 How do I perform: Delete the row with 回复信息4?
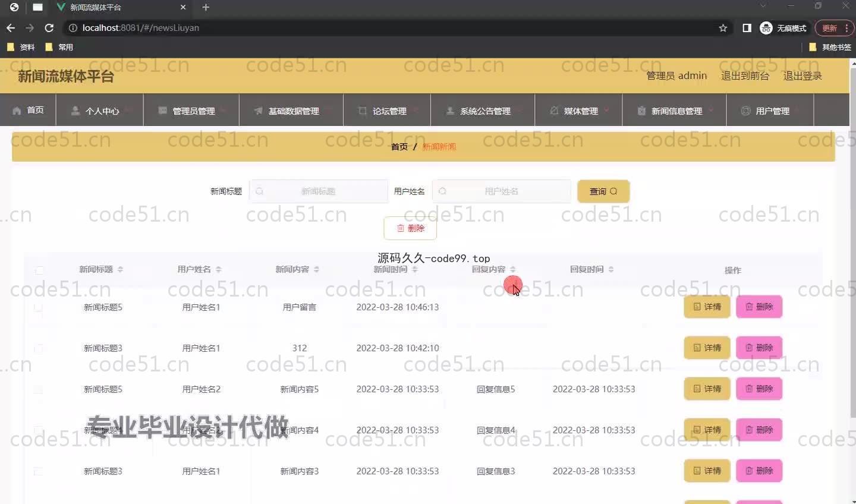tap(759, 430)
